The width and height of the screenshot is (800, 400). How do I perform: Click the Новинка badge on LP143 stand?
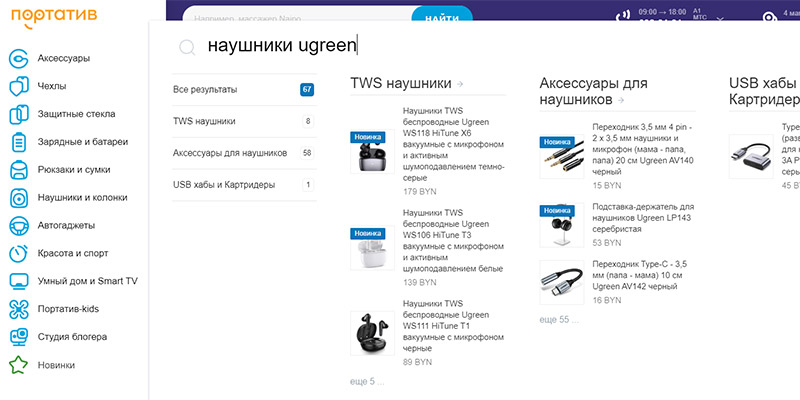pyautogui.click(x=557, y=211)
